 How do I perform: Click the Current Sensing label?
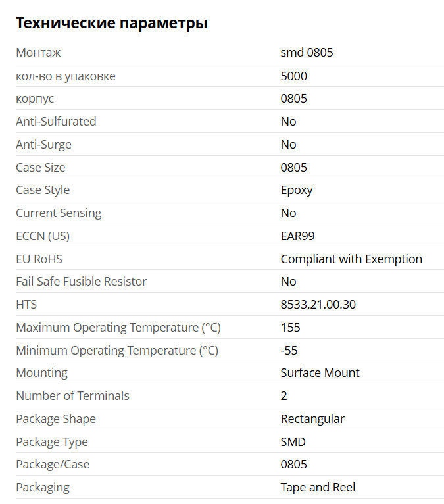[x=59, y=213]
